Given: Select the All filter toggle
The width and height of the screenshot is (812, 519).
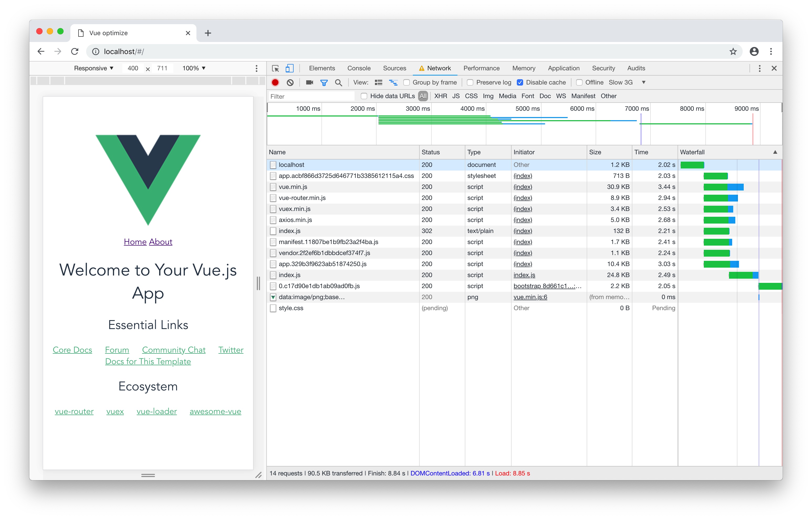Looking at the screenshot, I should (x=423, y=96).
